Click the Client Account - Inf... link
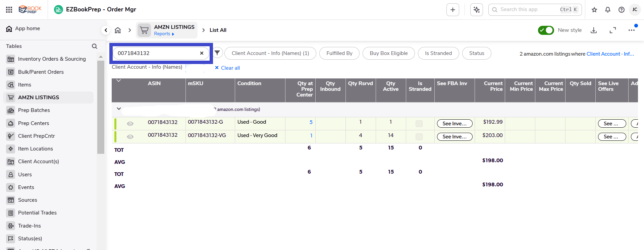644x250 pixels. tap(610, 54)
